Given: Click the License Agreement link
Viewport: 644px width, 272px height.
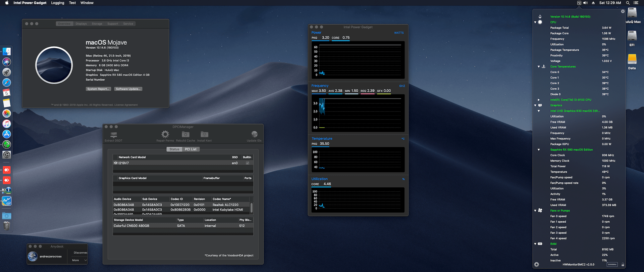Looking at the screenshot, I should (126, 105).
